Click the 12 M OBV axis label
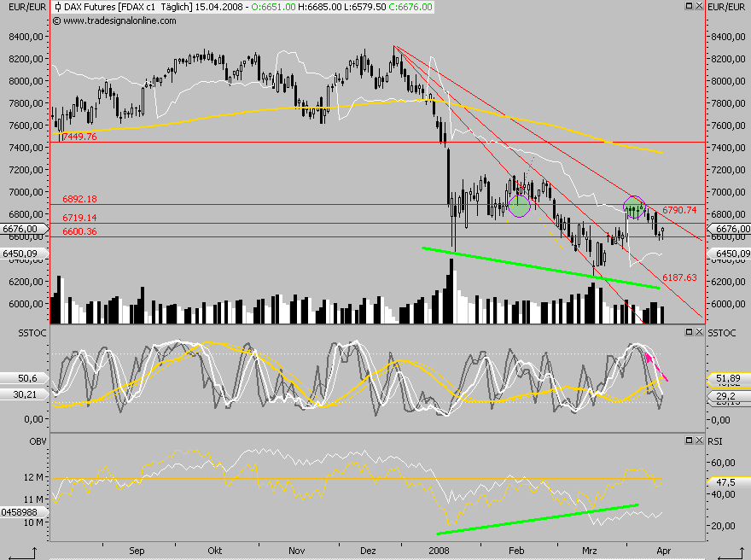The width and height of the screenshot is (751, 560). click(x=32, y=477)
